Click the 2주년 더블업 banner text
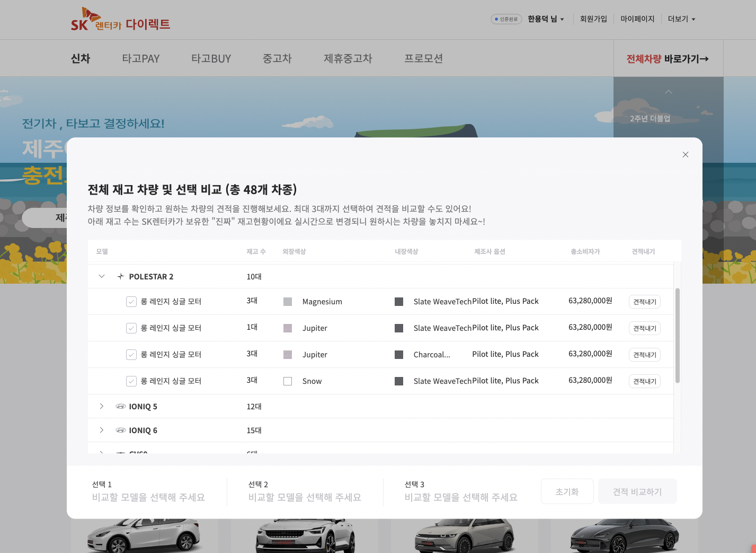Image resolution: width=756 pixels, height=553 pixels. click(x=650, y=118)
